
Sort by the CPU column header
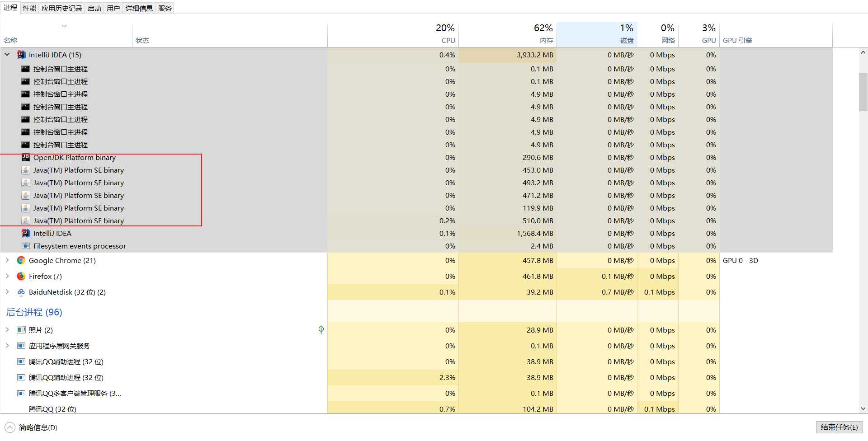tap(393, 34)
